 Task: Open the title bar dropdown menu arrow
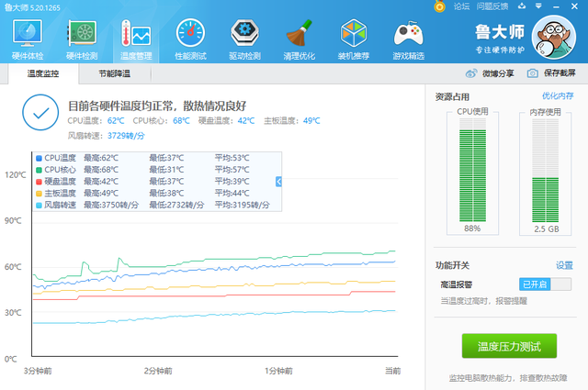pos(538,6)
